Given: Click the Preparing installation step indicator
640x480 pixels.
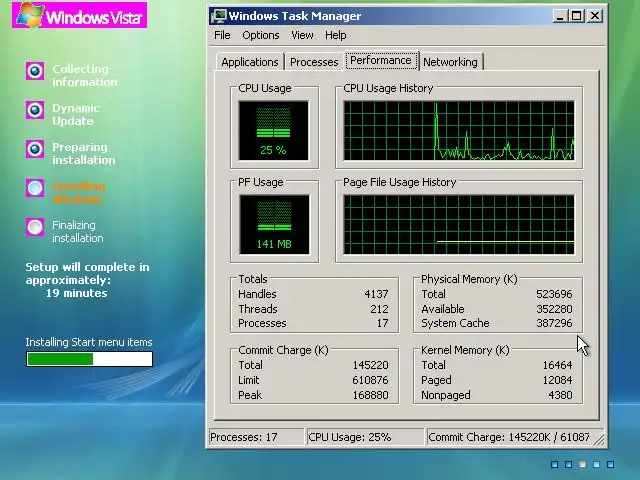Looking at the screenshot, I should click(x=35, y=149).
